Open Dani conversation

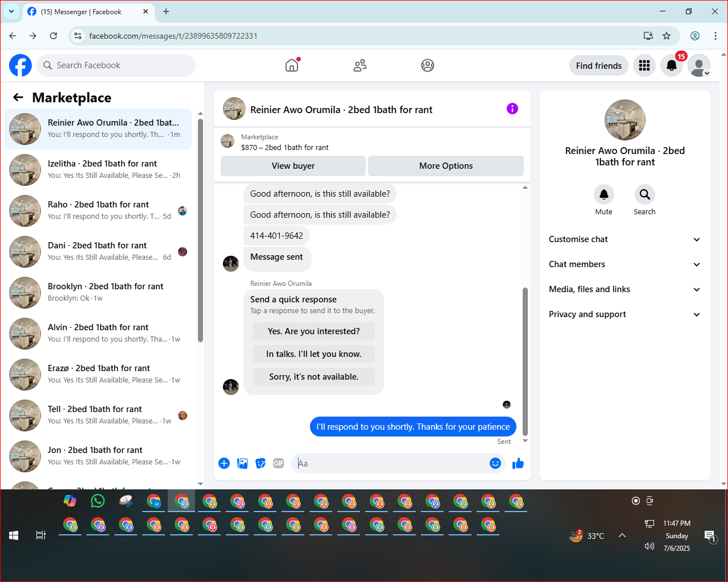[98, 252]
